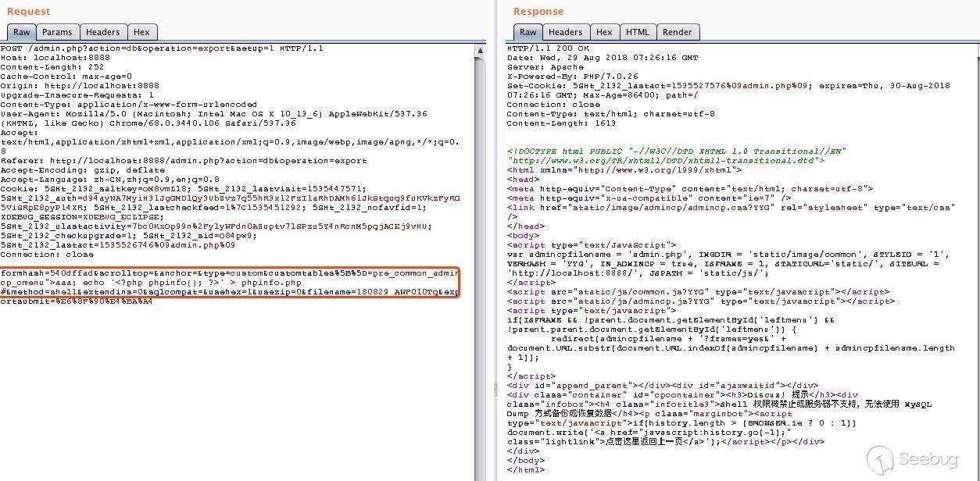Open the Render tab in the Response pane
980x481 pixels.
click(678, 32)
